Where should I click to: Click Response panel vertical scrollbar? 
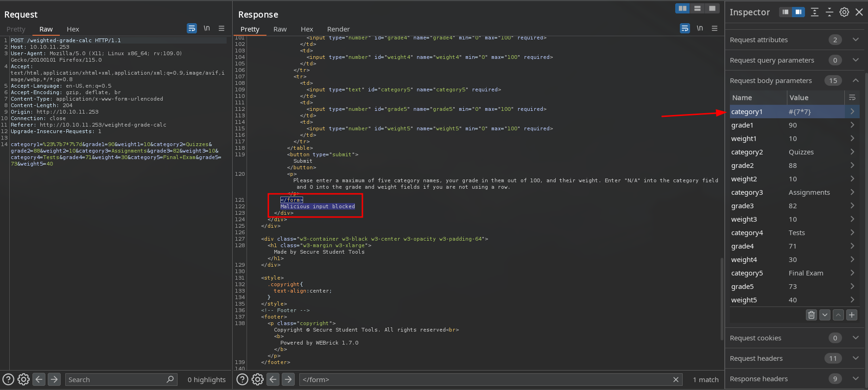point(722,299)
